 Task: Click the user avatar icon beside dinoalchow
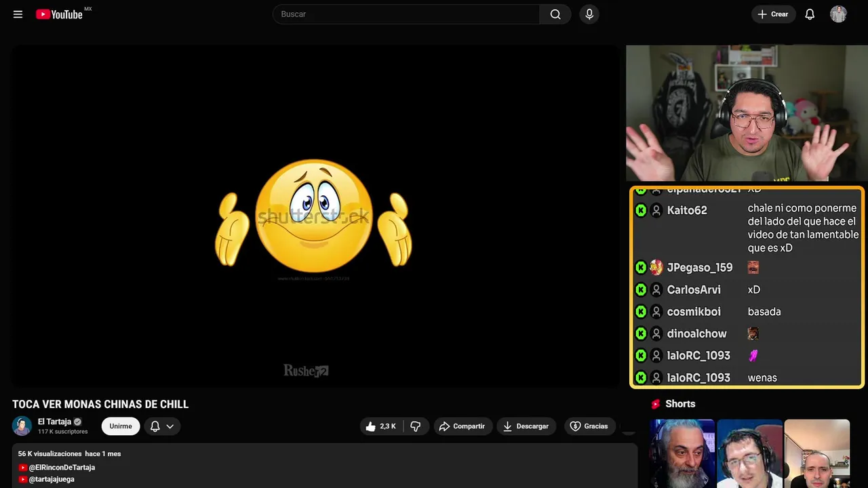[x=656, y=333]
